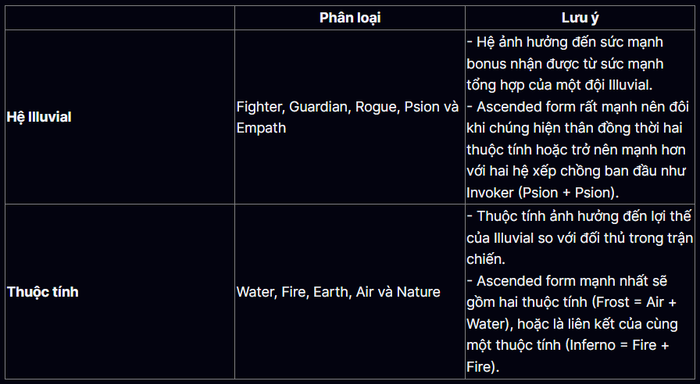Click "- Ascended form rất mạnh nên đôi" line
Image resolution: width=700 pixels, height=384 pixels.
[578, 107]
